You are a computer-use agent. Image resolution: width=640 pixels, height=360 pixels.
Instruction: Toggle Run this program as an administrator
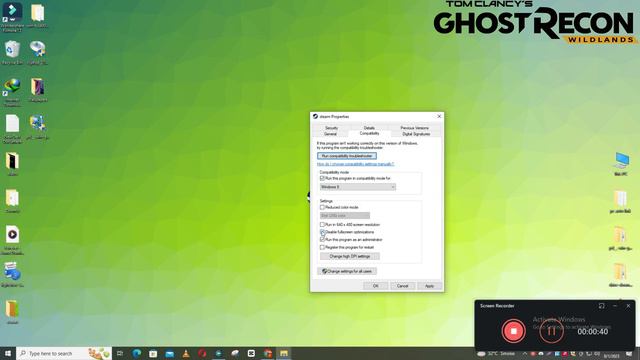pos(322,240)
